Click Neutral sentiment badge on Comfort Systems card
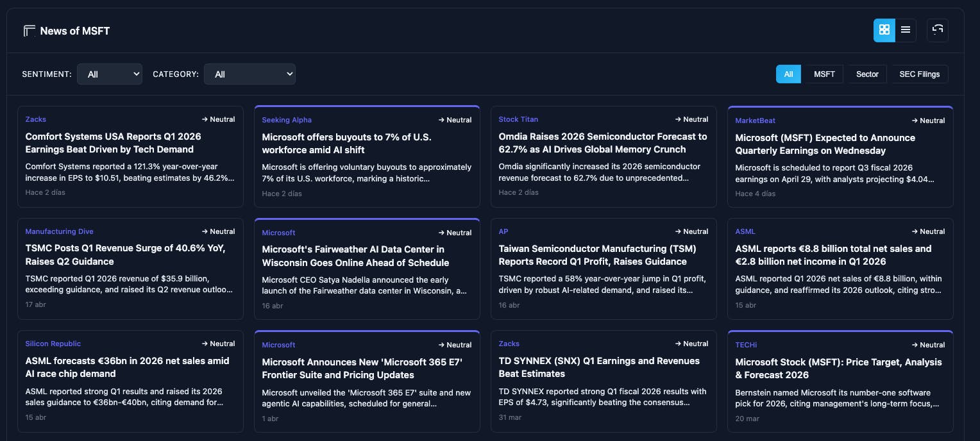 point(218,119)
